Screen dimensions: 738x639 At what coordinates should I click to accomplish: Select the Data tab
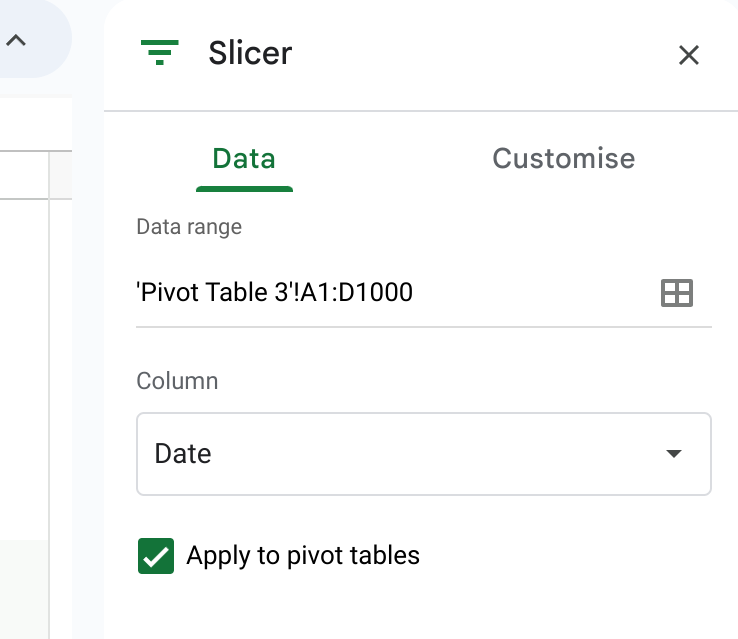coord(244,158)
